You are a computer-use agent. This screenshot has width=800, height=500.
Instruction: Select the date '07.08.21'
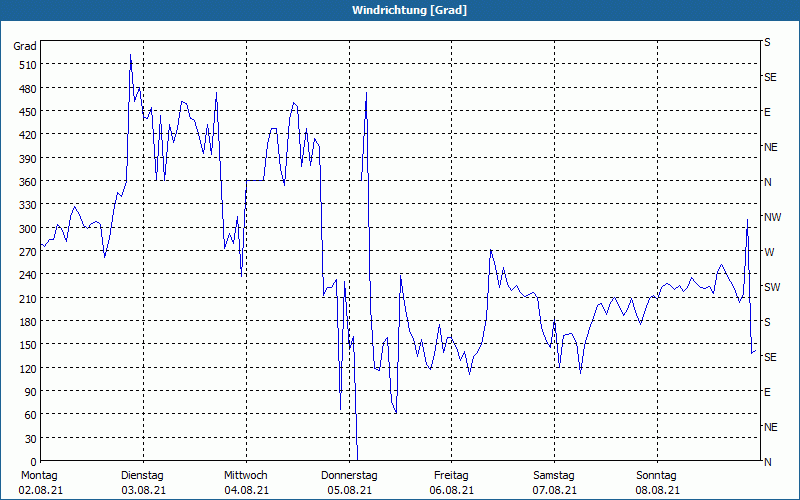pos(555,490)
